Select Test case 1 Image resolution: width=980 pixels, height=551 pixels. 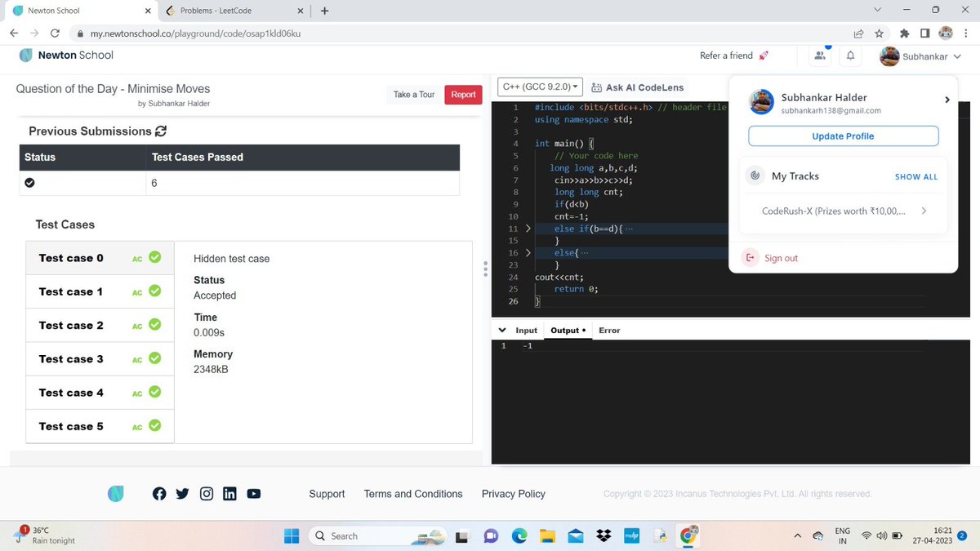coord(100,291)
